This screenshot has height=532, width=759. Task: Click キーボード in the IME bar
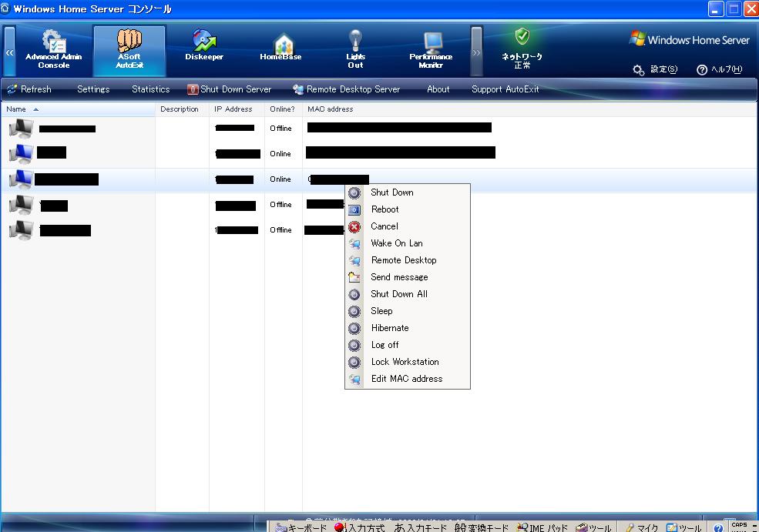pos(301,527)
